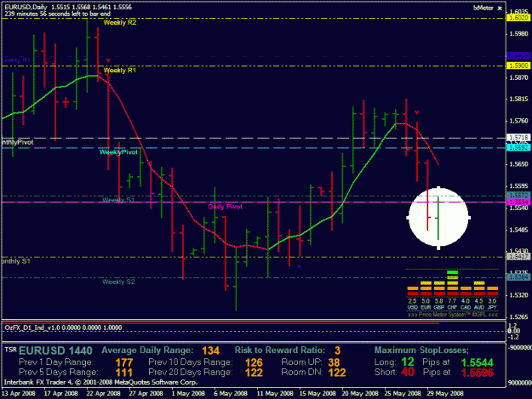Click the '1 May 2008' date on time axis
532x399 pixels.
click(188, 393)
